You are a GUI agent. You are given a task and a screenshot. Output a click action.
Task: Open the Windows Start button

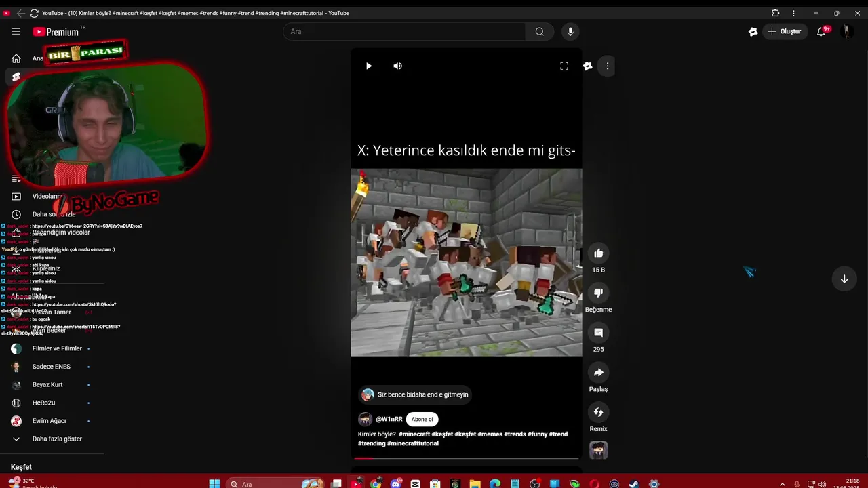pos(214,483)
